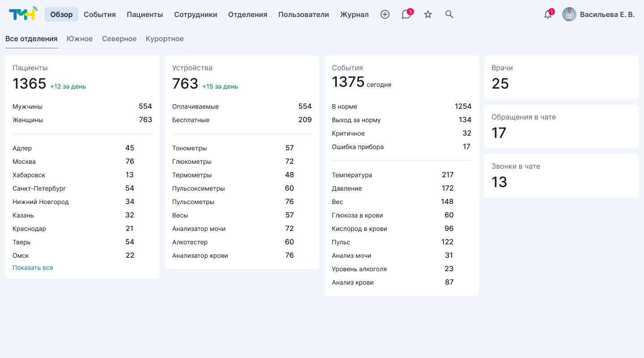
Task: Open Сотрудники menu item
Action: (x=195, y=14)
